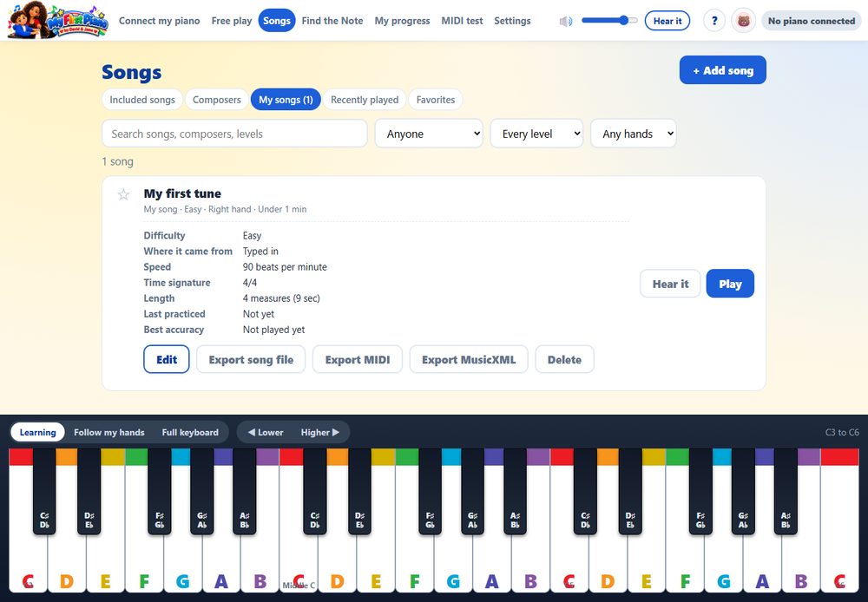
Task: Click the My first tune title
Action: [x=182, y=193]
